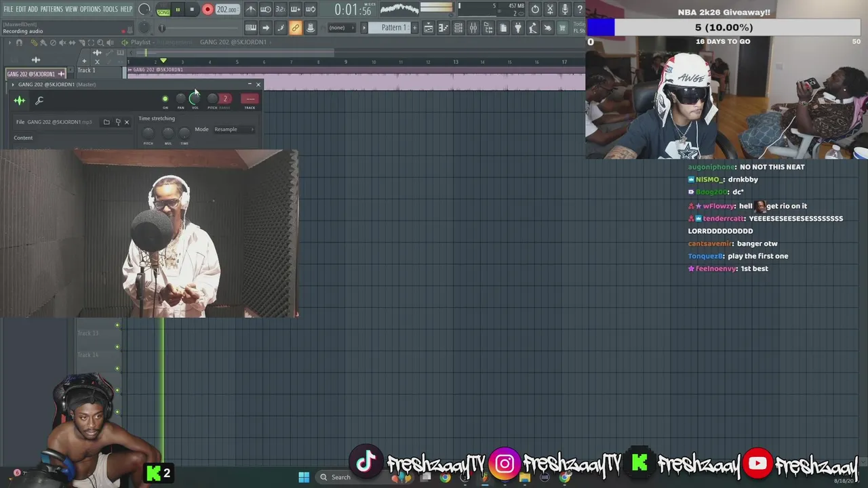868x488 pixels.
Task: Select the playlist pencil draw tool
Action: [x=33, y=43]
